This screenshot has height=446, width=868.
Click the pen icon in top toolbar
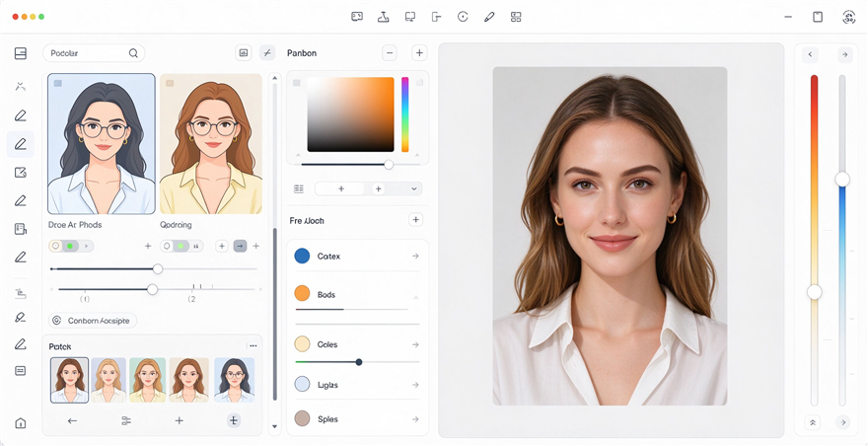[489, 17]
